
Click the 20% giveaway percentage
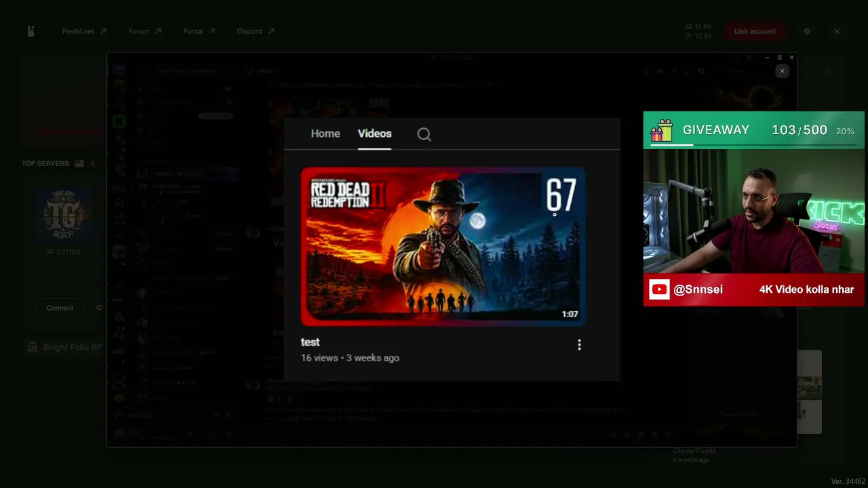[x=845, y=131]
